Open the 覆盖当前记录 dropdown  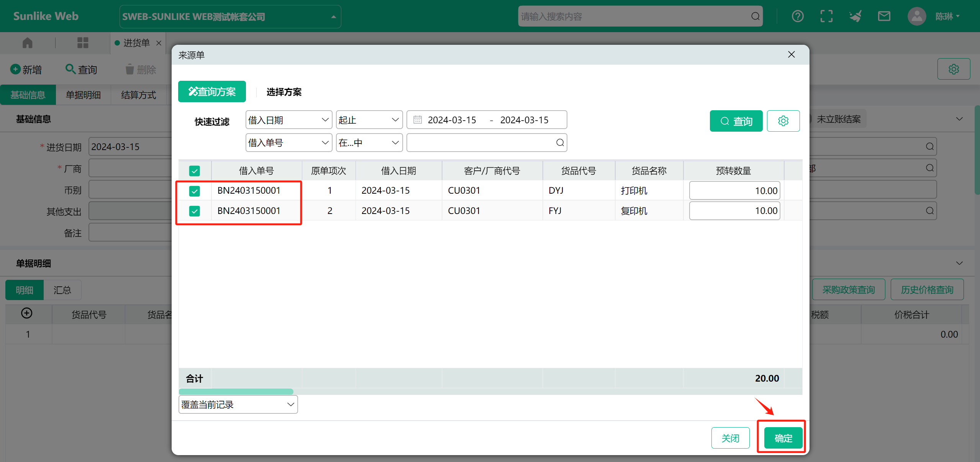click(x=238, y=405)
